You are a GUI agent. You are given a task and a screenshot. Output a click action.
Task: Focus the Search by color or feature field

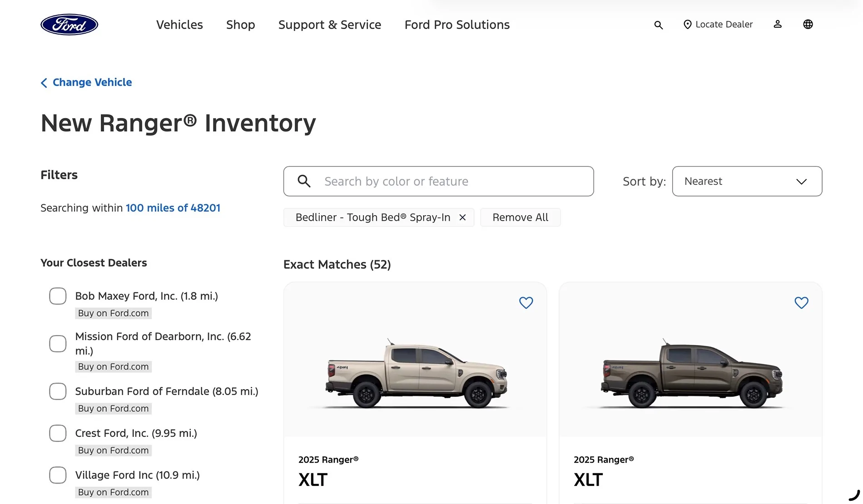point(438,181)
